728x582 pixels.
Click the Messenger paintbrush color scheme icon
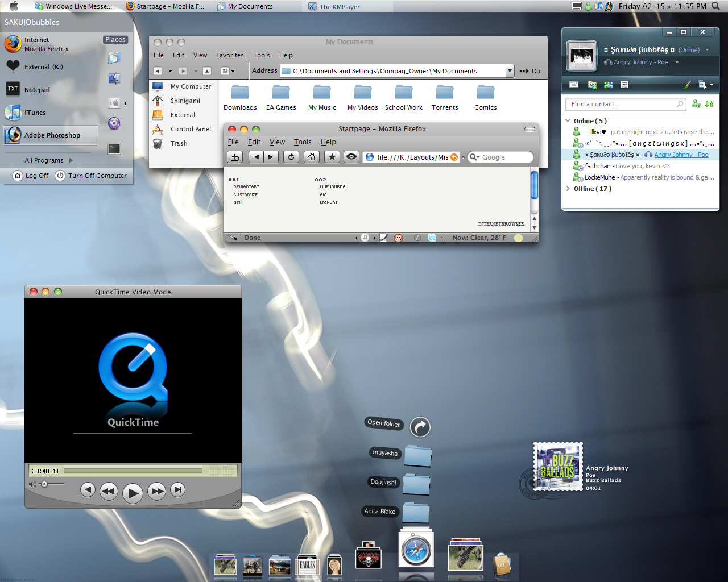[x=687, y=85]
